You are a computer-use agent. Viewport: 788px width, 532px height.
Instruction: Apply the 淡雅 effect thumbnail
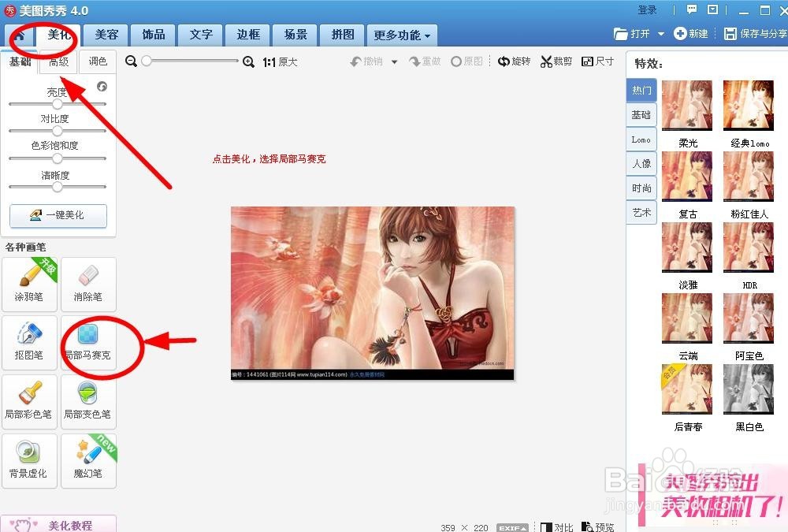tap(687, 248)
